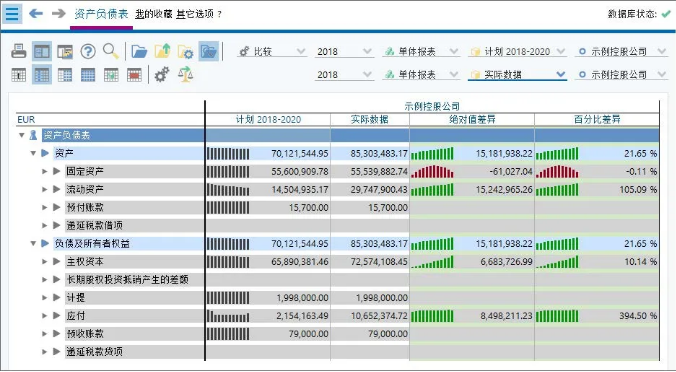Open the 实际数据 dropdown
The height and width of the screenshot is (372, 676).
(x=517, y=75)
